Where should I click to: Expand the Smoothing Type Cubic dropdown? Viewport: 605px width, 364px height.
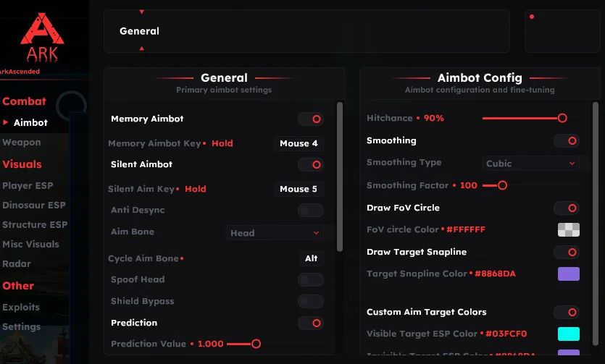(531, 164)
